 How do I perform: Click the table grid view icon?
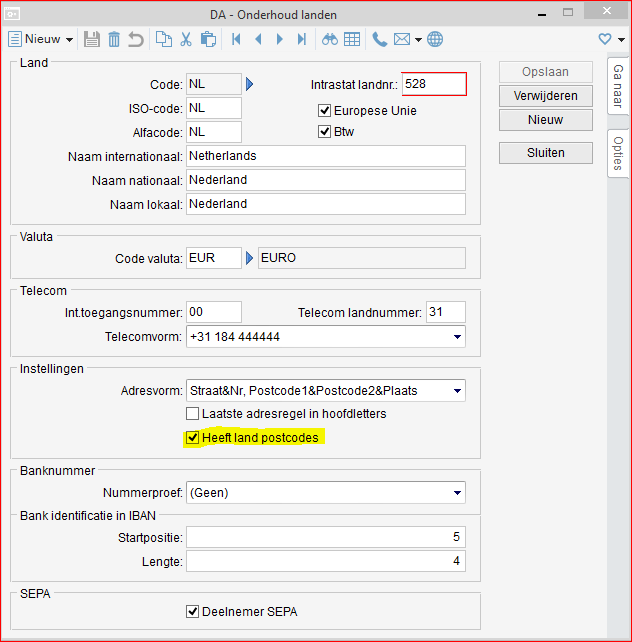[x=352, y=39]
